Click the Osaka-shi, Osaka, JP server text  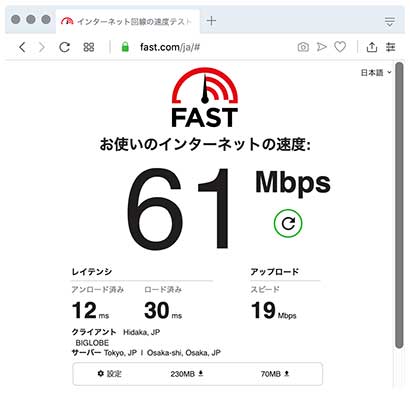(x=184, y=353)
